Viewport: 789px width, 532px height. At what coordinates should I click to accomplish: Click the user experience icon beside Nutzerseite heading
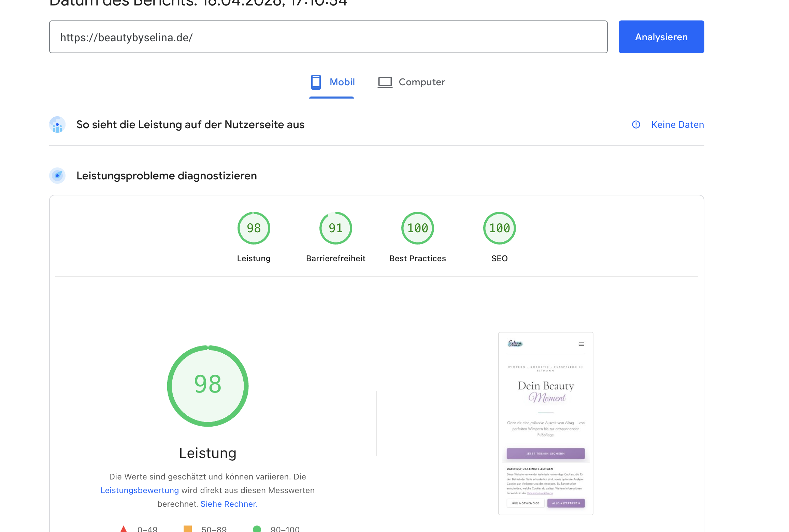pyautogui.click(x=57, y=124)
